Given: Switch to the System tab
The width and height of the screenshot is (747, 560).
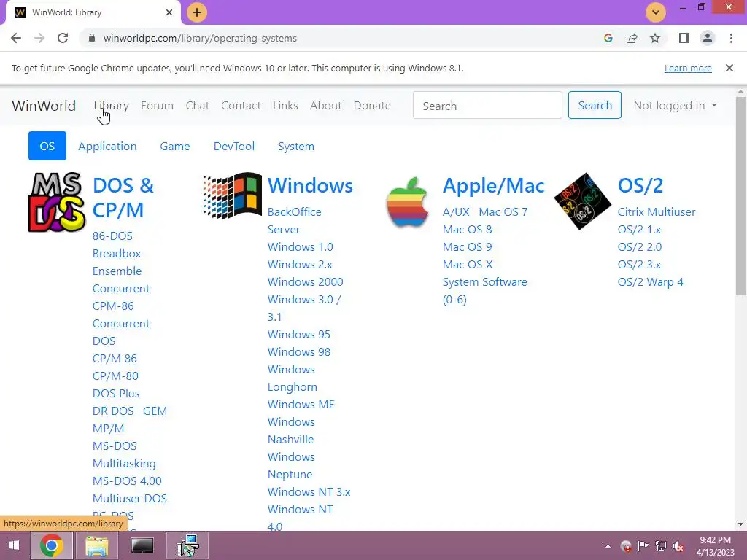Looking at the screenshot, I should pyautogui.click(x=296, y=146).
